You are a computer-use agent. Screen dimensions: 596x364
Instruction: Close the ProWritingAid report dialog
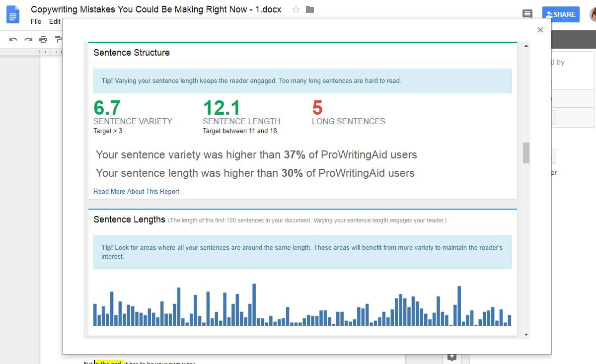[x=540, y=30]
